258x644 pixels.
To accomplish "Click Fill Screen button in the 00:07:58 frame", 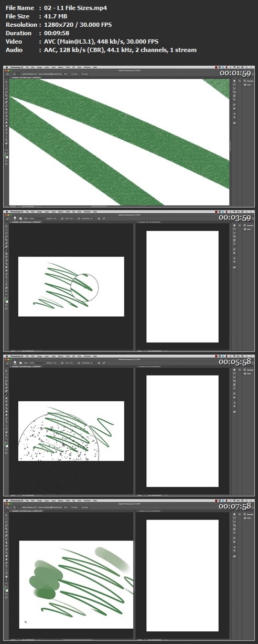I will point(84,507).
